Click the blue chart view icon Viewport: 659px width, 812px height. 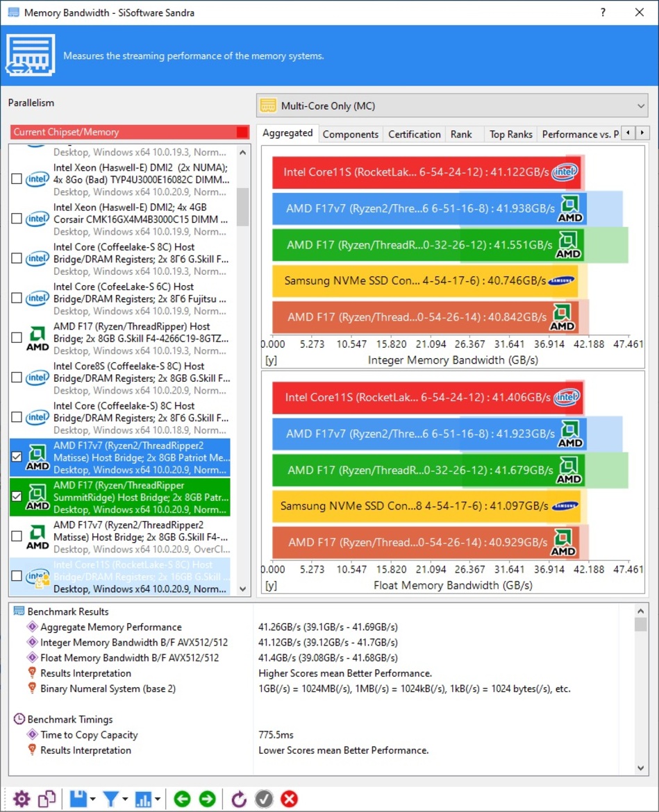tap(143, 799)
